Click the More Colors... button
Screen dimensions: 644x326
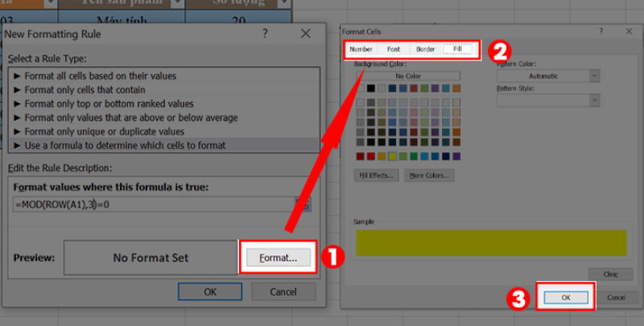[x=429, y=175]
